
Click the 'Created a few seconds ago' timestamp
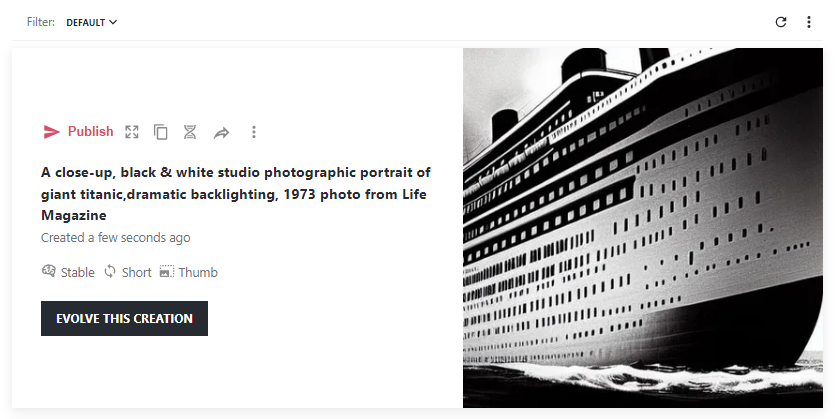[x=116, y=238]
